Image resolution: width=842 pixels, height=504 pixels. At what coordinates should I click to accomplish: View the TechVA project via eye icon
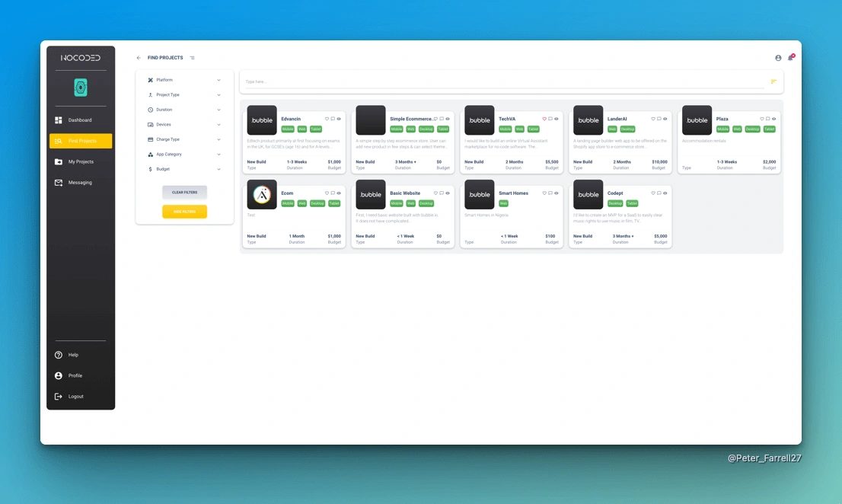557,119
